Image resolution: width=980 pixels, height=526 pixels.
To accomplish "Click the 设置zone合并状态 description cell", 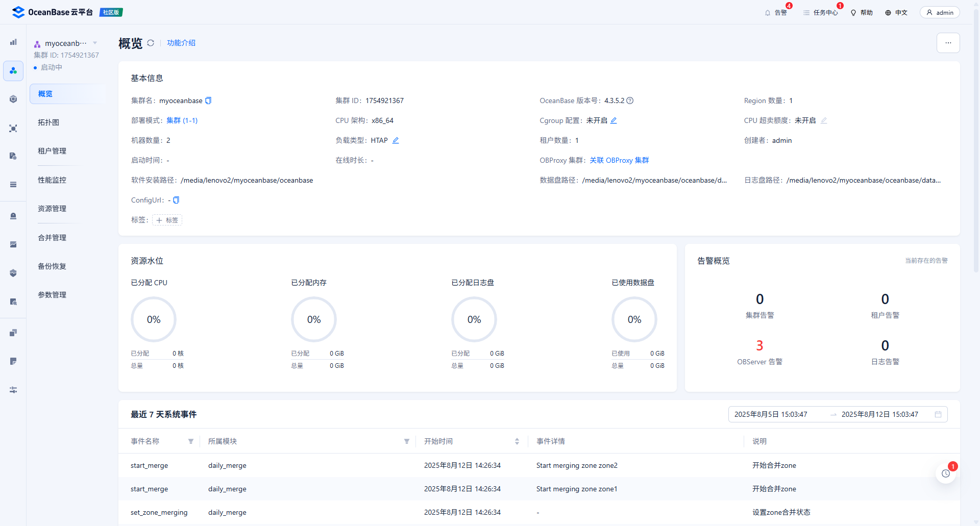I will [x=781, y=512].
